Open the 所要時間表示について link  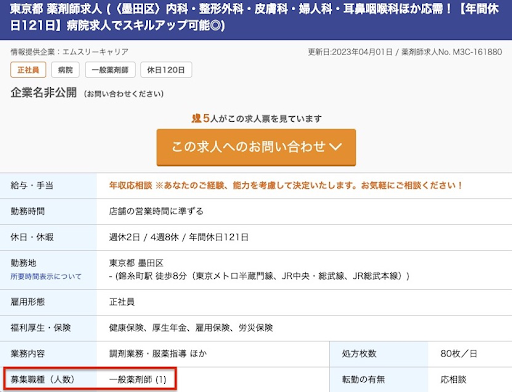[46, 276]
